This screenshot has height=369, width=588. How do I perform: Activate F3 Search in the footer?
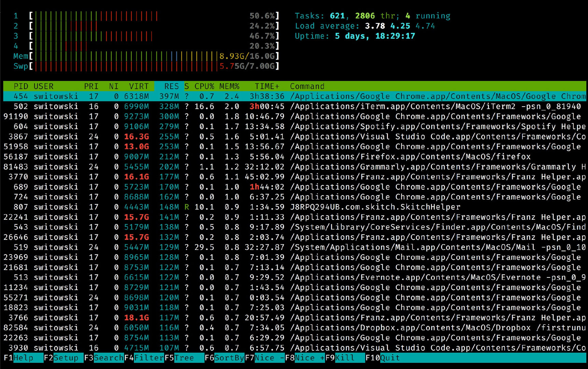(x=108, y=358)
